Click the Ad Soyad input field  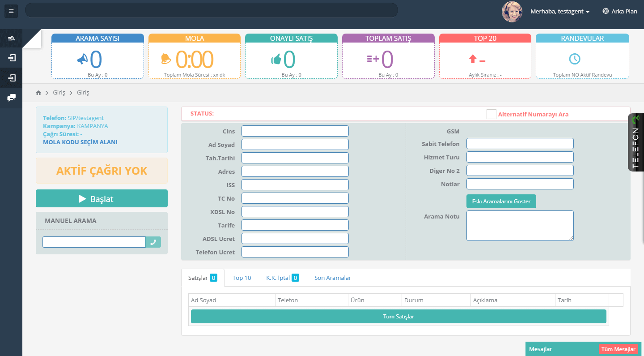pos(295,144)
